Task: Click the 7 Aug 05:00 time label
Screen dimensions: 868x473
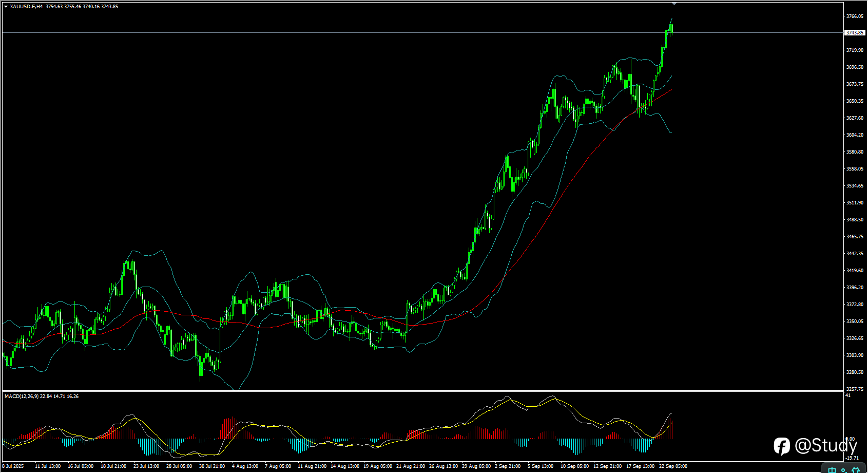Action: click(x=278, y=466)
